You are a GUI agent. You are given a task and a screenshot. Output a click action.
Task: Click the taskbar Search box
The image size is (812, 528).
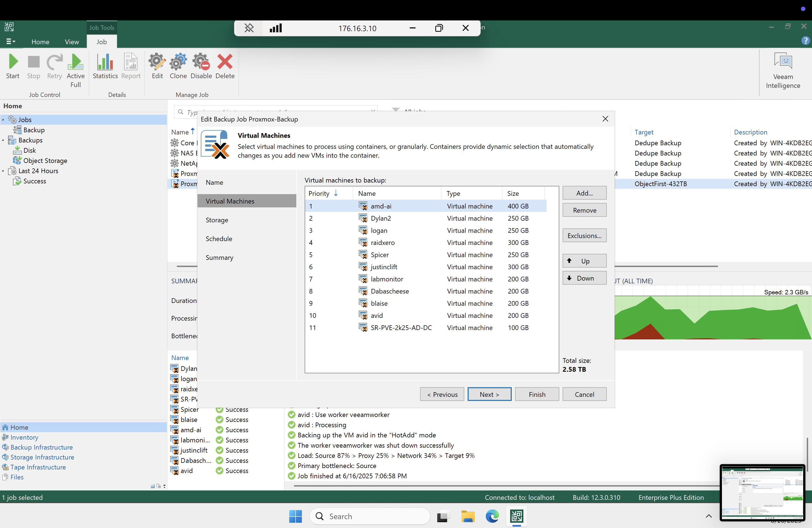tap(370, 516)
